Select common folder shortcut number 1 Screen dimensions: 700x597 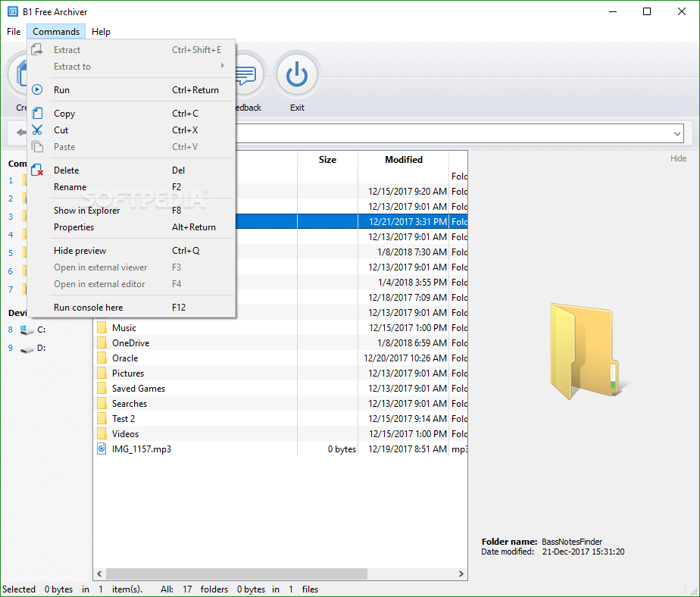pos(11,181)
